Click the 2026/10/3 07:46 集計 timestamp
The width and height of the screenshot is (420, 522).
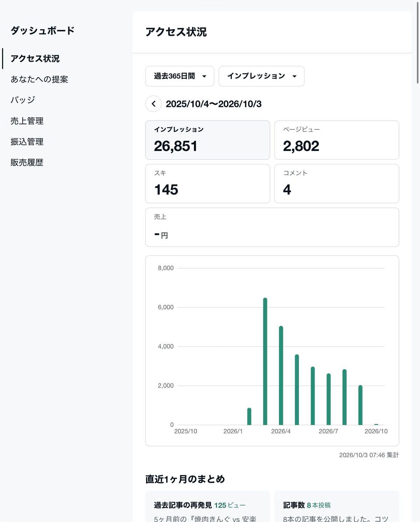[x=369, y=455]
